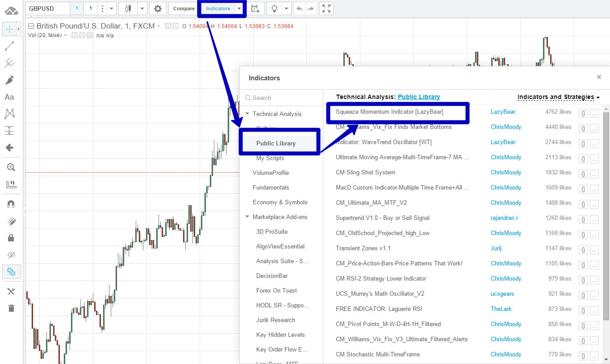Select My Scripts in the sidebar
This screenshot has width=610, height=364.
(x=270, y=158)
